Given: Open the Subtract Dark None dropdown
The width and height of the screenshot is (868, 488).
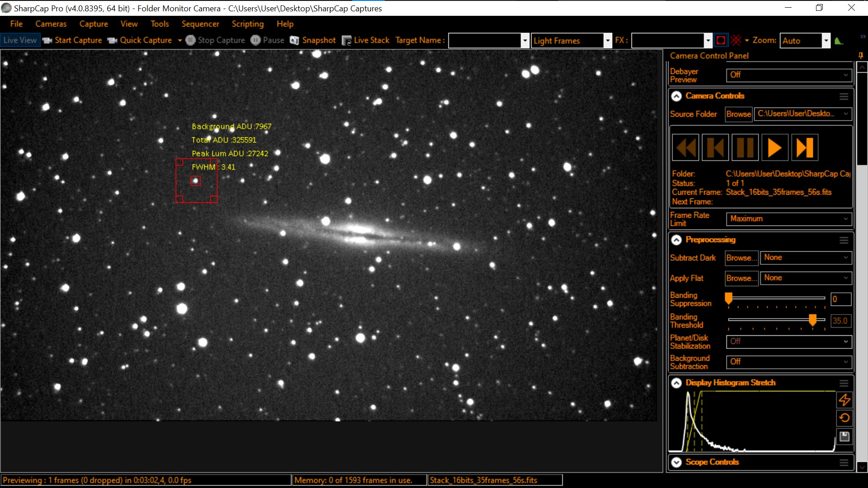Looking at the screenshot, I should click(806, 258).
